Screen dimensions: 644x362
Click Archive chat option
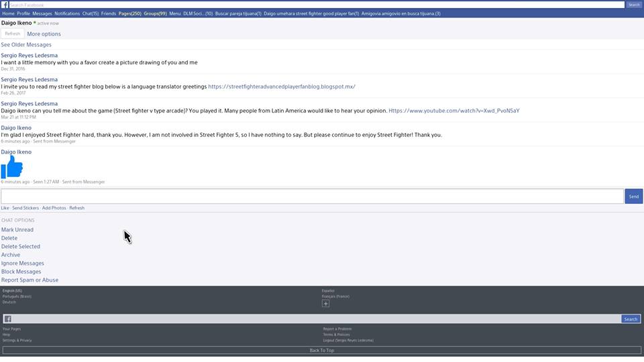pyautogui.click(x=11, y=255)
